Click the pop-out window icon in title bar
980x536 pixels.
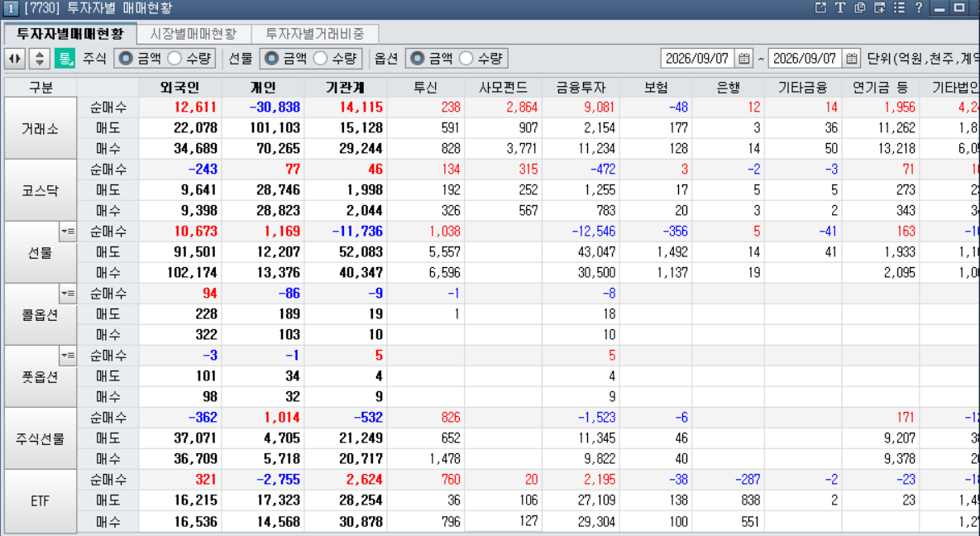point(820,8)
